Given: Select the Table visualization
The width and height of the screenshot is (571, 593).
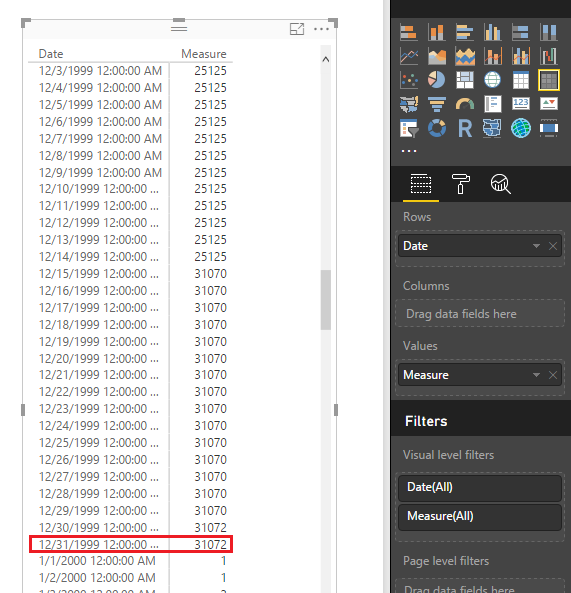Looking at the screenshot, I should coord(520,80).
